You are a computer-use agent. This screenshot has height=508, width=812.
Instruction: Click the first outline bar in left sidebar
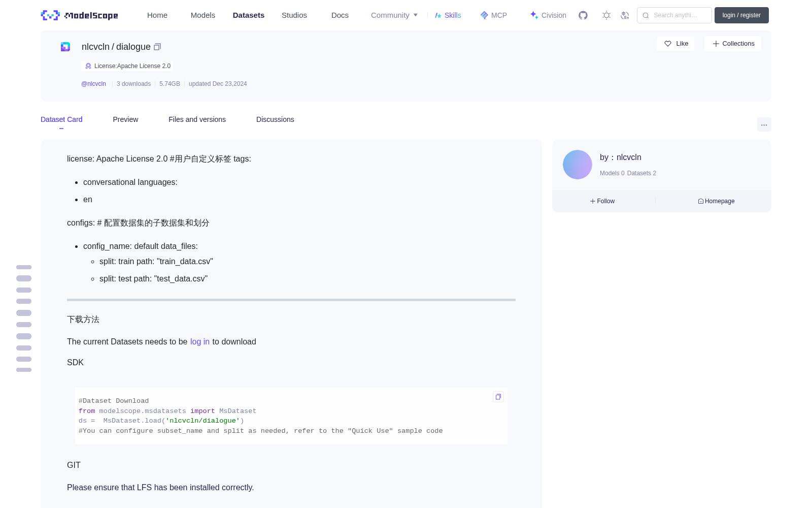pos(24,267)
